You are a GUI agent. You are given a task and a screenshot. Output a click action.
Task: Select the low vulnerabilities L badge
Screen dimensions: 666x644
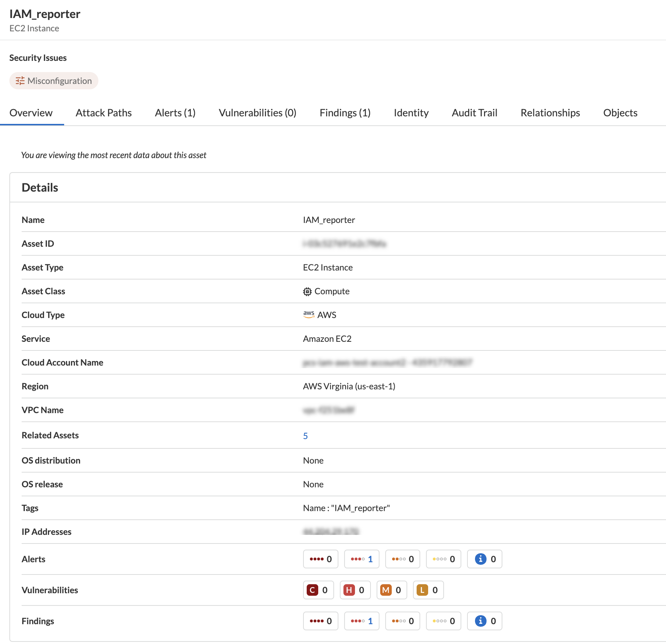(x=422, y=590)
